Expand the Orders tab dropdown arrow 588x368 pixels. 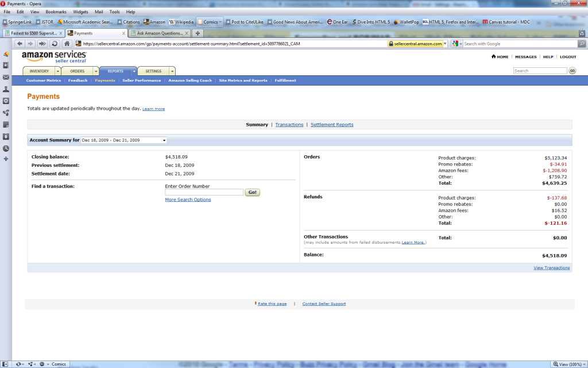96,71
